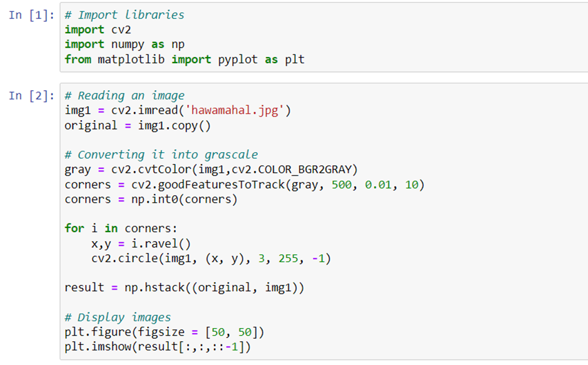Click the 'for i in corners:' line

121,229
